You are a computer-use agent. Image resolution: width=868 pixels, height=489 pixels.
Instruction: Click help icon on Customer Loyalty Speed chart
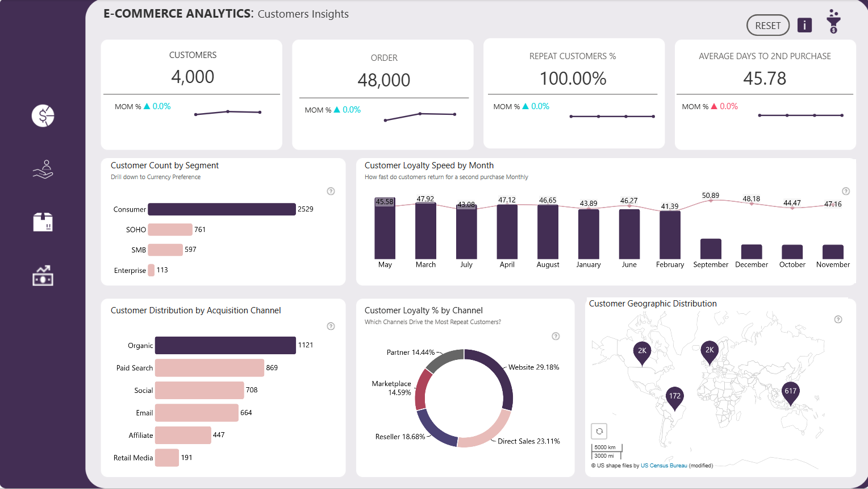[x=846, y=191]
